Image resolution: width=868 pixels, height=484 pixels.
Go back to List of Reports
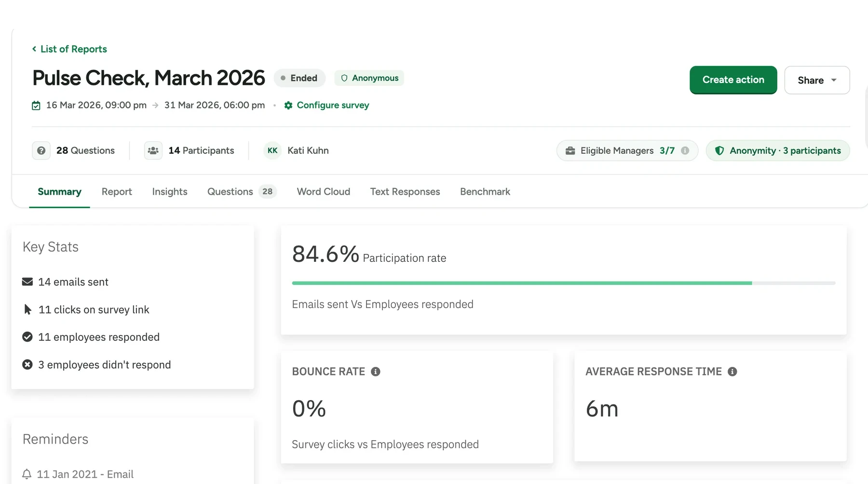click(69, 49)
